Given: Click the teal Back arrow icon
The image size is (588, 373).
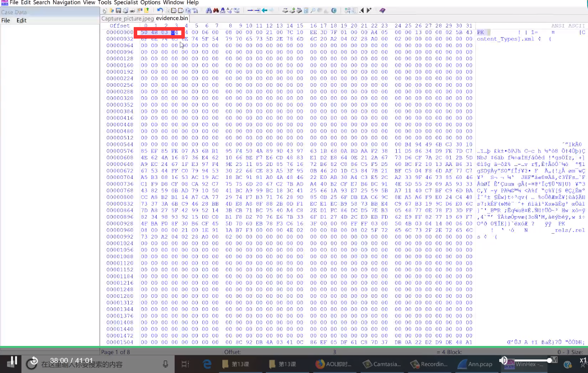Looking at the screenshot, I should 264,11.
